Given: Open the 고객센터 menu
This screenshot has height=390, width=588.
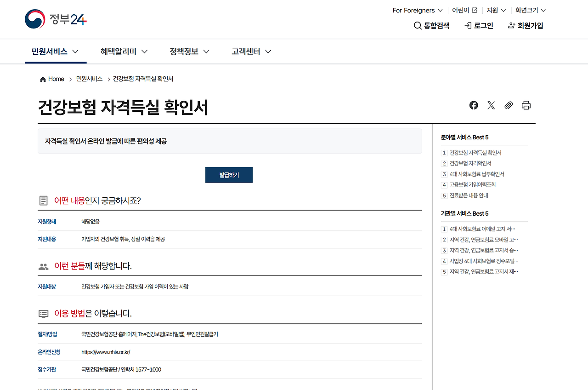Looking at the screenshot, I should click(251, 52).
